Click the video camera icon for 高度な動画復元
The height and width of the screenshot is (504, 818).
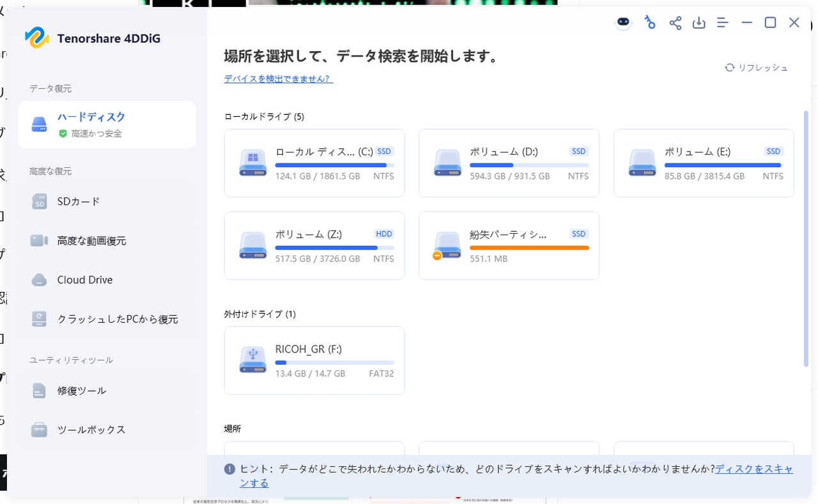tap(40, 241)
